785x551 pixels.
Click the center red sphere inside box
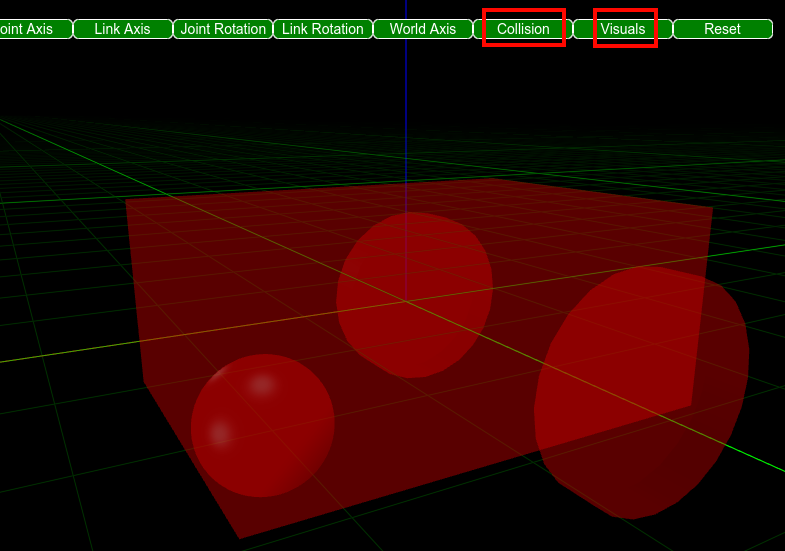click(x=415, y=294)
